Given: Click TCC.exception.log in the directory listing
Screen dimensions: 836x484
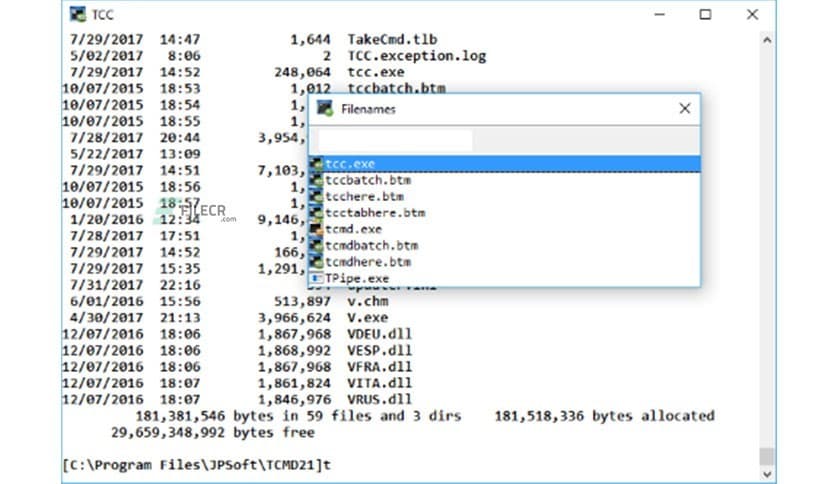Looking at the screenshot, I should coord(417,56).
